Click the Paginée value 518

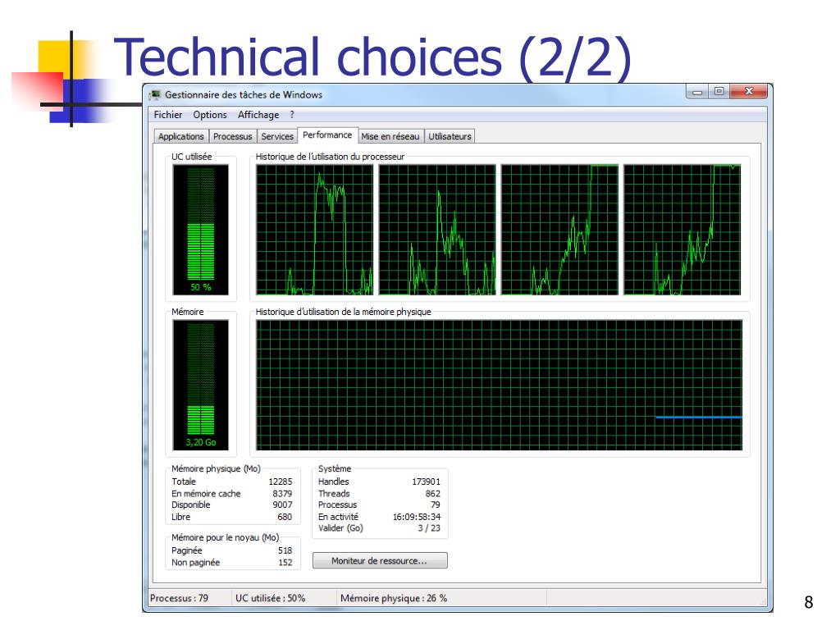point(285,550)
